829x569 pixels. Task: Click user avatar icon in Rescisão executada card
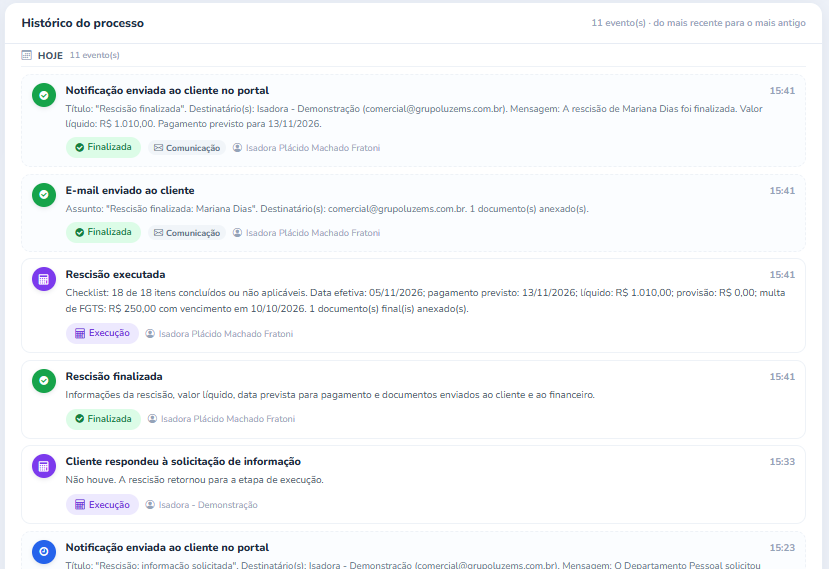point(150,334)
